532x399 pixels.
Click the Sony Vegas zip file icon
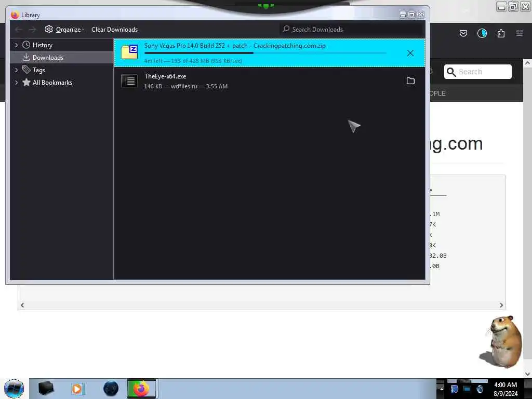(x=129, y=52)
